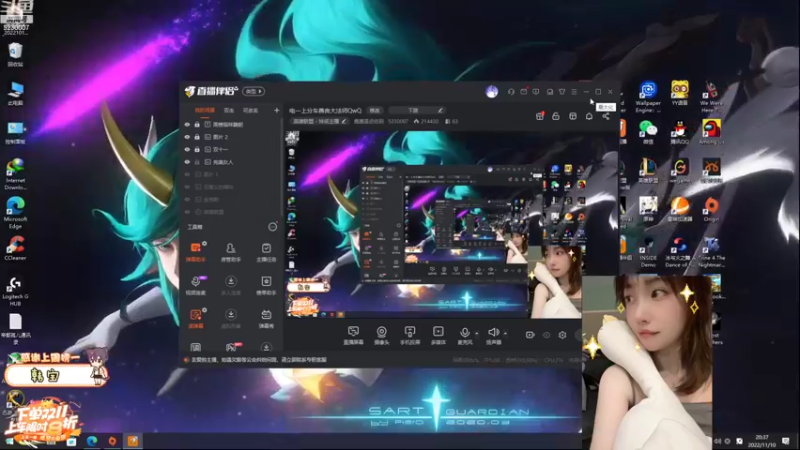The width and height of the screenshot is (800, 450).
Task: Select the first orange scene tab
Action: click(x=205, y=110)
